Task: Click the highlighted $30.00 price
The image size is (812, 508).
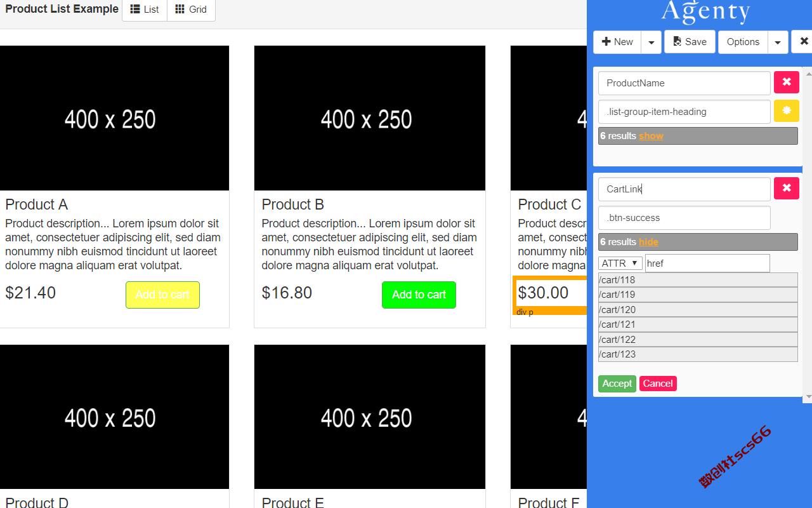Action: click(x=544, y=293)
